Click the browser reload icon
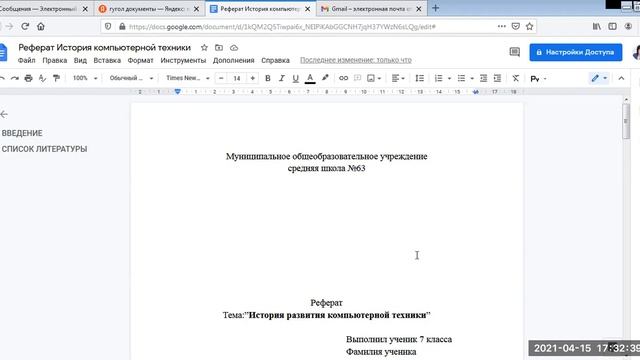 coord(25,27)
